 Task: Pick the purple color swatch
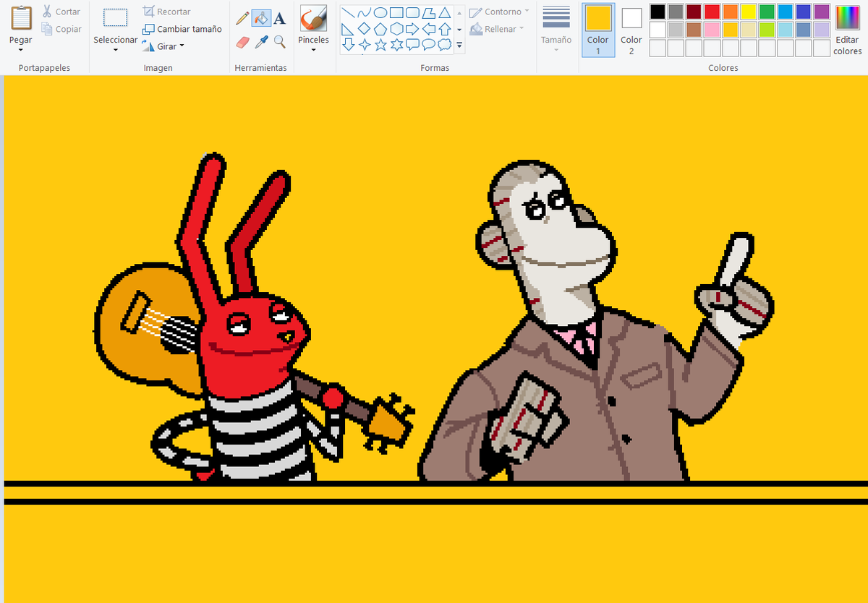(822, 12)
